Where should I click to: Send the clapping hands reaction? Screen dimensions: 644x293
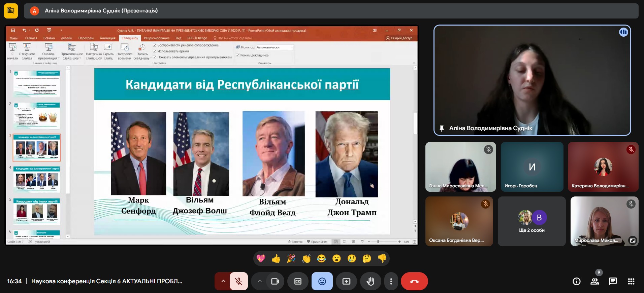[x=306, y=258]
